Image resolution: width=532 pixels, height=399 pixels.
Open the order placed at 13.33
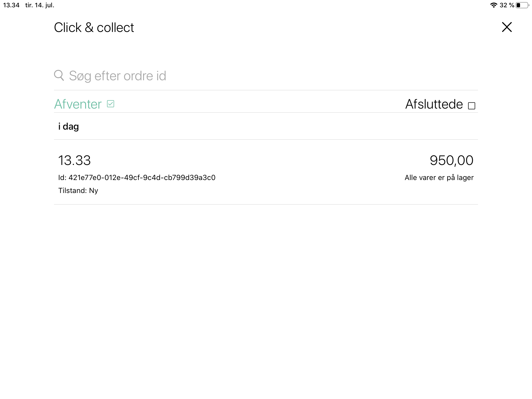click(74, 160)
